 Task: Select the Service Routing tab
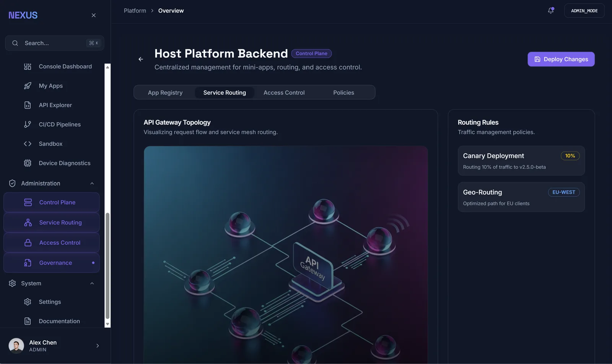pyautogui.click(x=225, y=93)
